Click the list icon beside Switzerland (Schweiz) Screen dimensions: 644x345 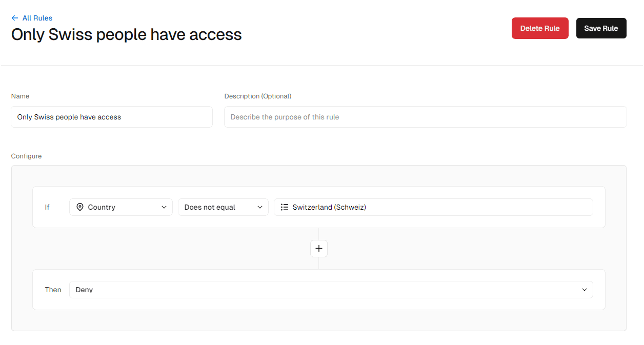285,207
